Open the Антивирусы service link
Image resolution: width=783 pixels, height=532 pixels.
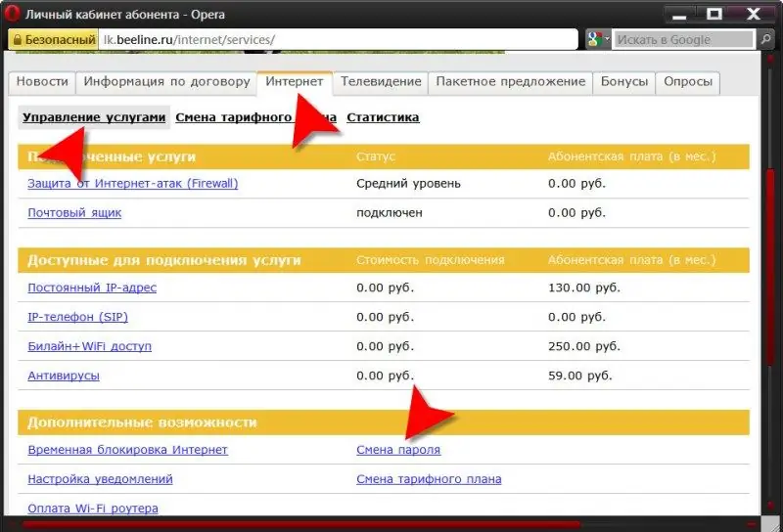[x=64, y=376]
